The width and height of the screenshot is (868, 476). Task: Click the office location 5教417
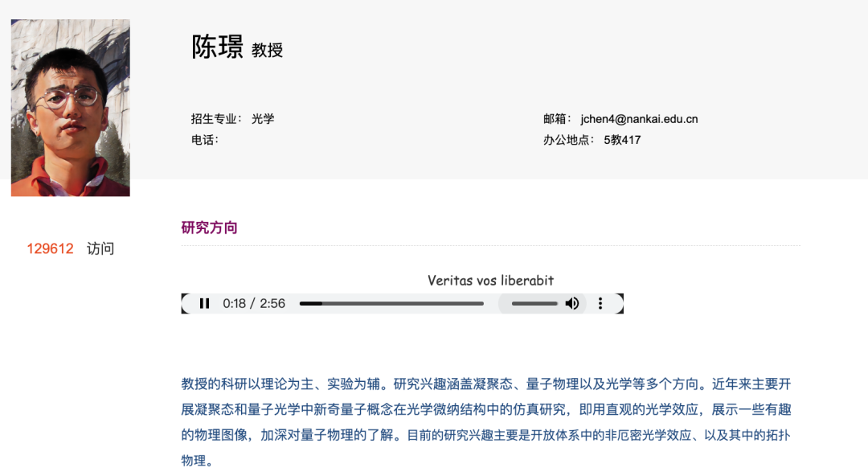coord(622,140)
